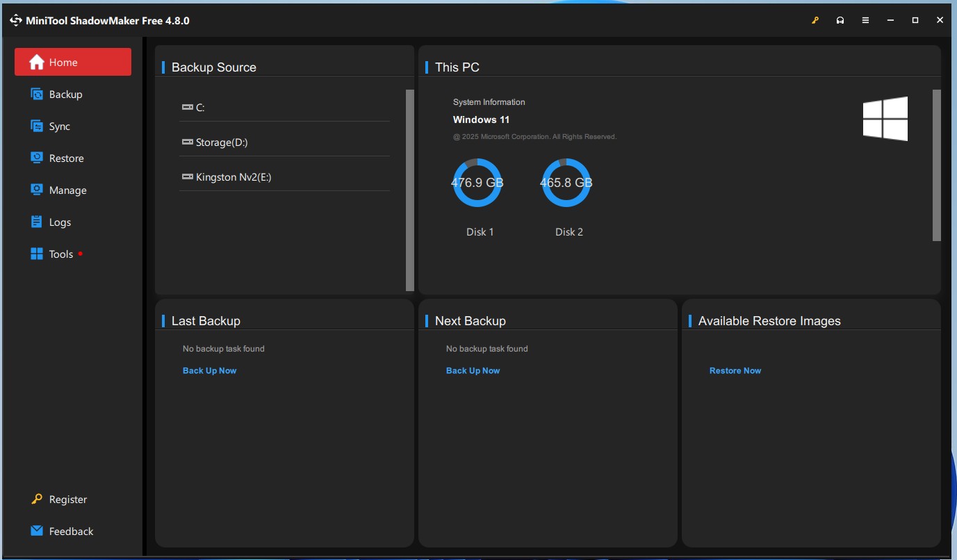Open the Backup page from sidebar
This screenshot has width=957, height=560.
[65, 94]
